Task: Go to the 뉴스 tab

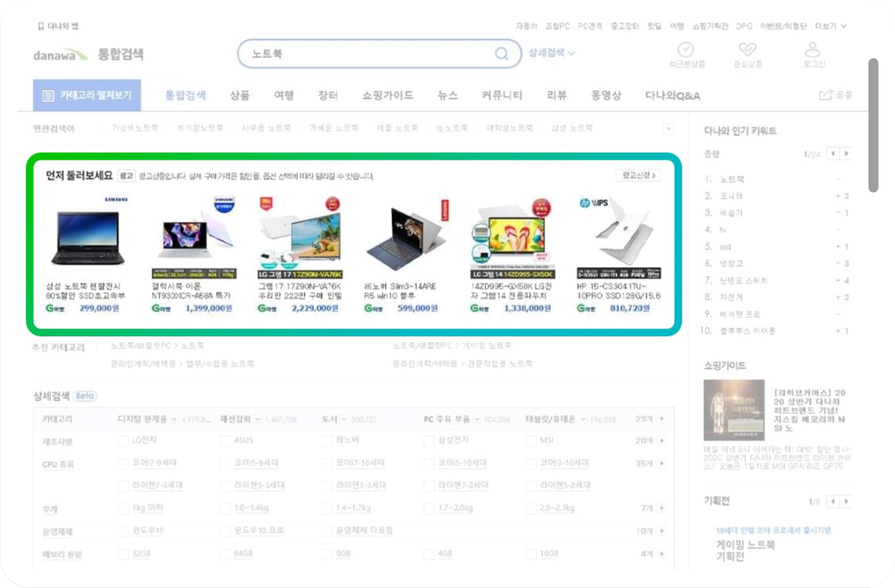Action: (447, 96)
